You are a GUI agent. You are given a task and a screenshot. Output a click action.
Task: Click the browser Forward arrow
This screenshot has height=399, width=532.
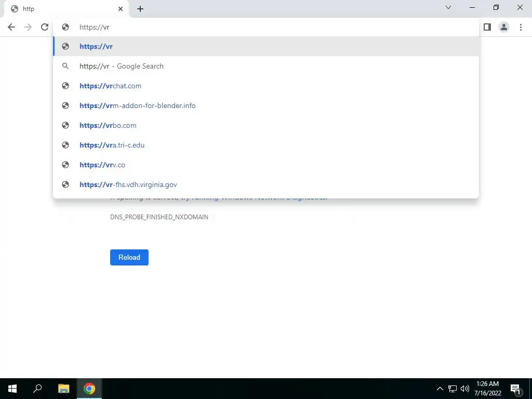coord(28,27)
